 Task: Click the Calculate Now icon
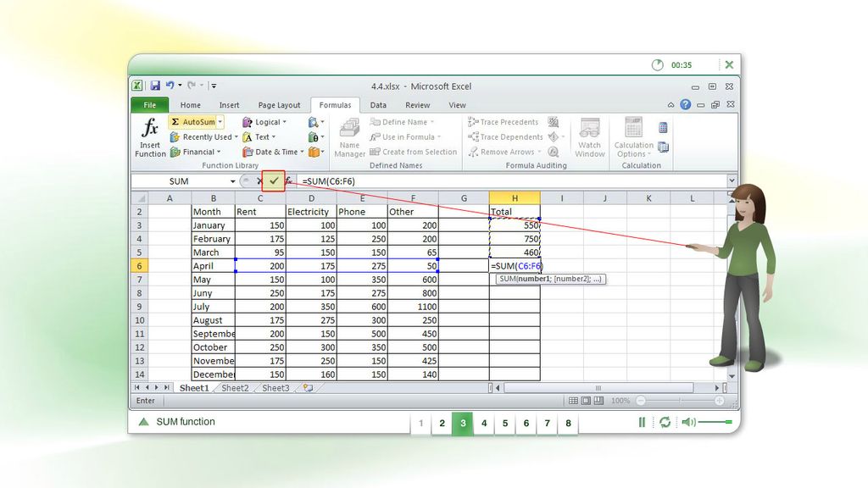(663, 128)
